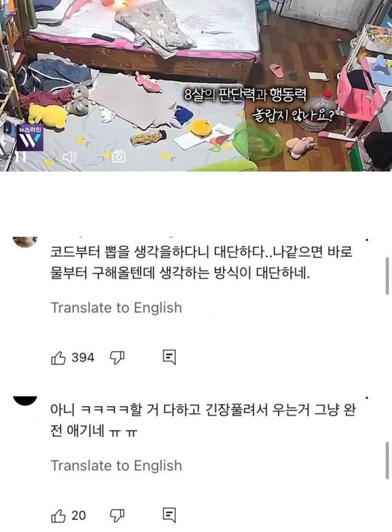
Task: Tap the 뉴스라인 W channel logo
Action: pos(30,138)
